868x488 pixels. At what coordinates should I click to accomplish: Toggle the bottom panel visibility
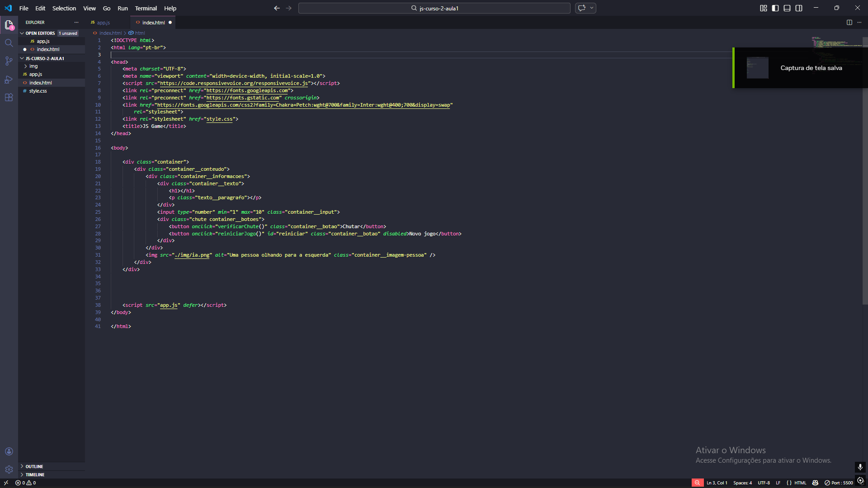(x=787, y=8)
